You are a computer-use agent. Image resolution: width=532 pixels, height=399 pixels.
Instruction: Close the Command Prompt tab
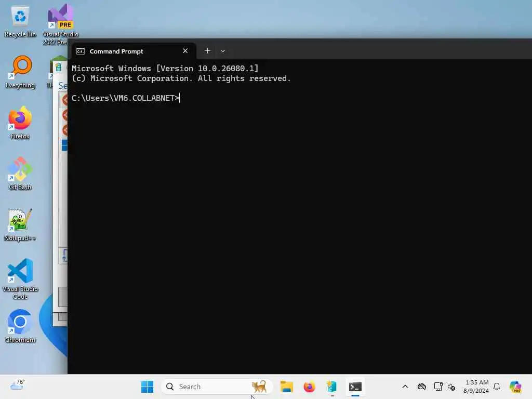[185, 51]
